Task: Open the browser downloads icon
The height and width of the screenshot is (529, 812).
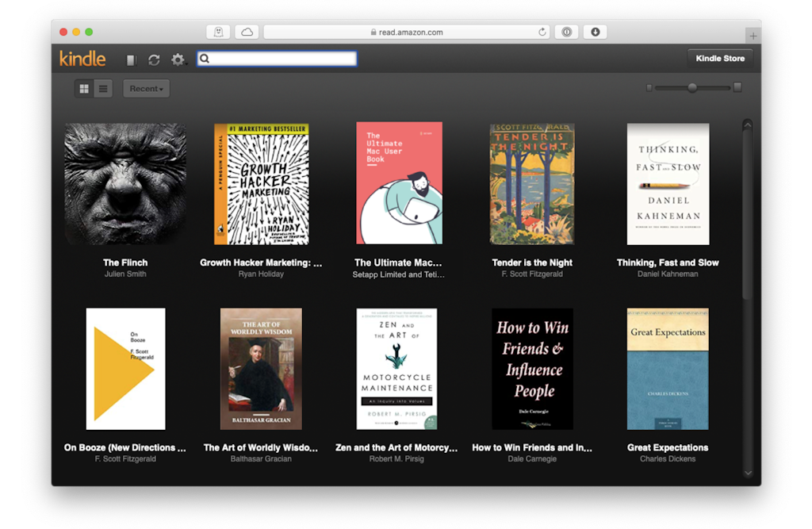Action: 595,32
